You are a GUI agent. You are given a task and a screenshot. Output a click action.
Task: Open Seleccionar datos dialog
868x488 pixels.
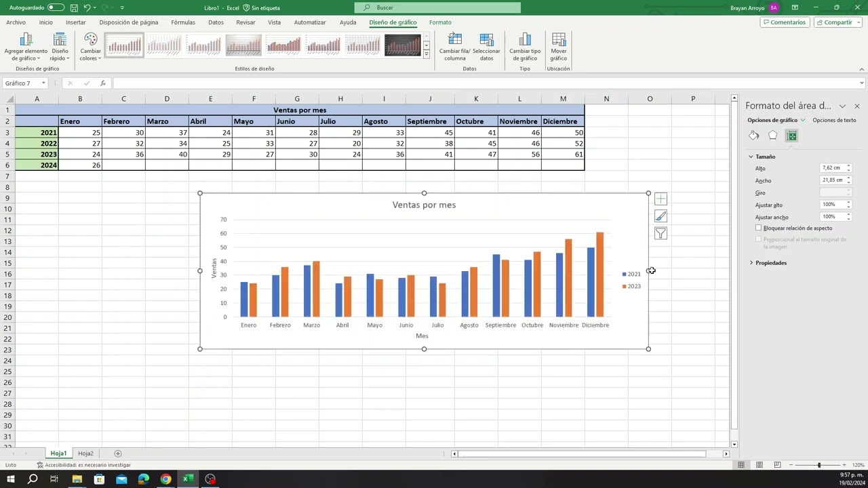[486, 47]
